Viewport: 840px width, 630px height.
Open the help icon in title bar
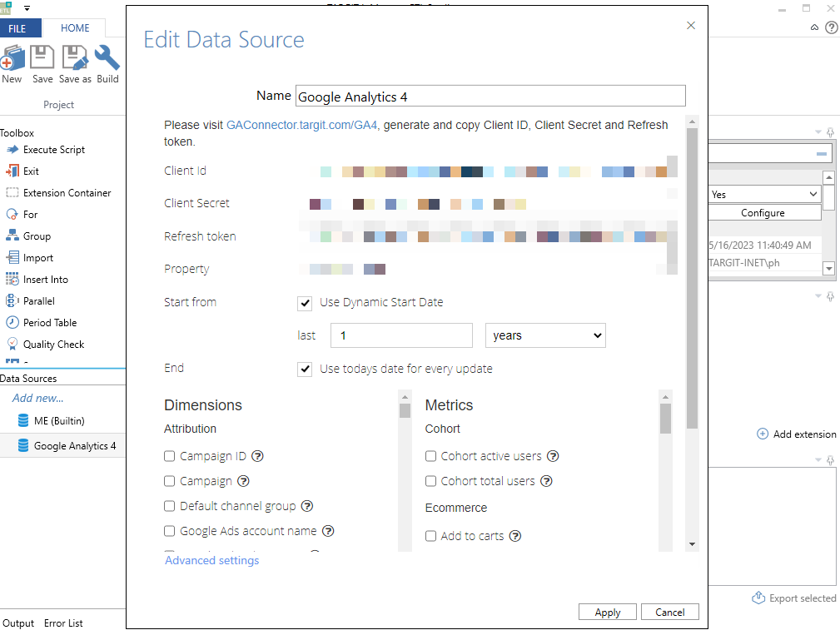pyautogui.click(x=832, y=27)
